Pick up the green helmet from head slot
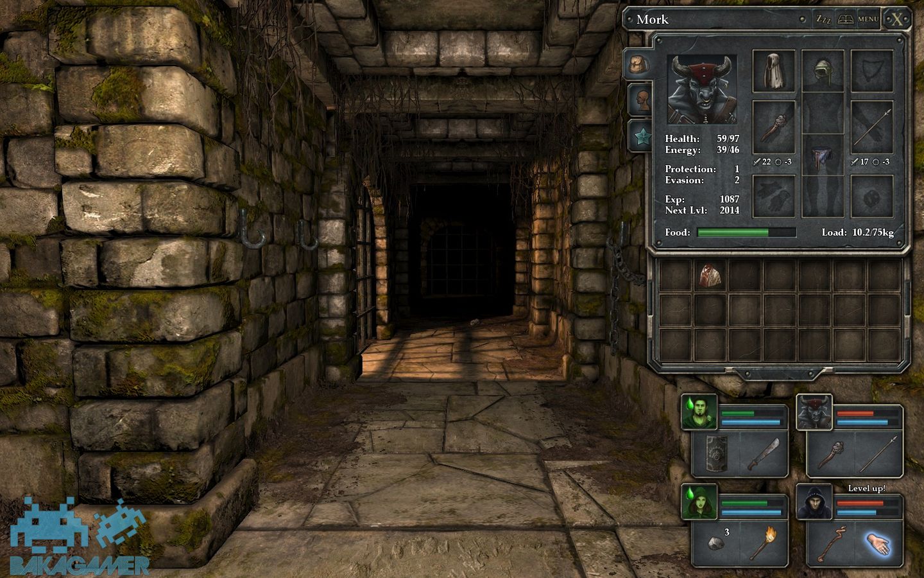Screen dimensions: 924x578 (823, 71)
